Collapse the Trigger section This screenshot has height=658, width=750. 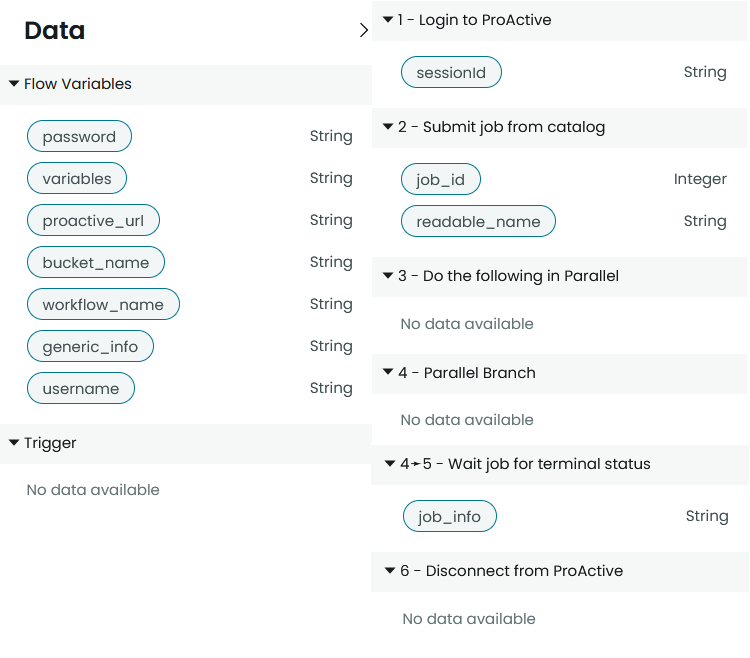14,443
